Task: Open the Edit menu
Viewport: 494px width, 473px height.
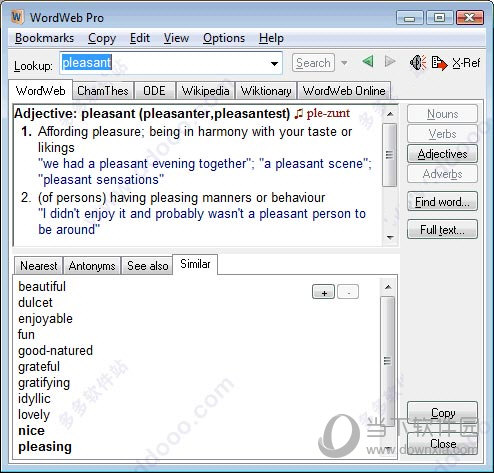Action: 140,38
